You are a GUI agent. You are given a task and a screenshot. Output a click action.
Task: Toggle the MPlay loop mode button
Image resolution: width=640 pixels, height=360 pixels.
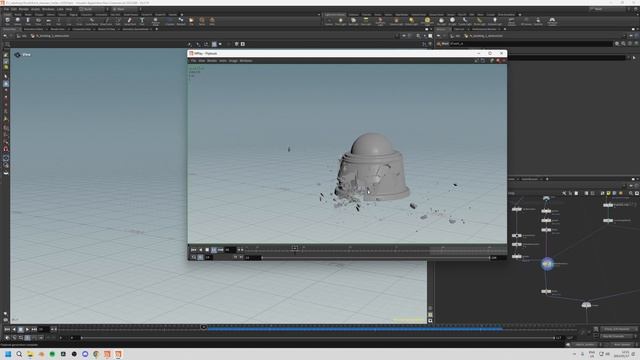[x=193, y=258]
